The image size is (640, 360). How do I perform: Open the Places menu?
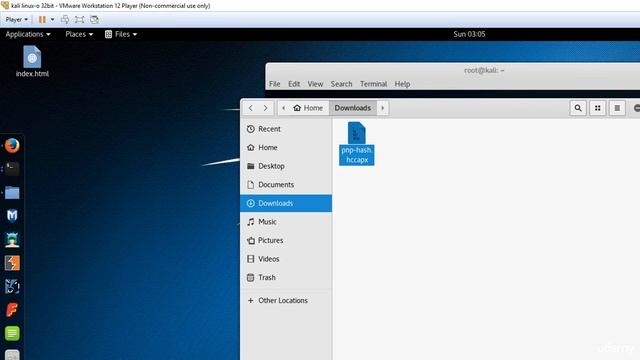click(x=79, y=34)
